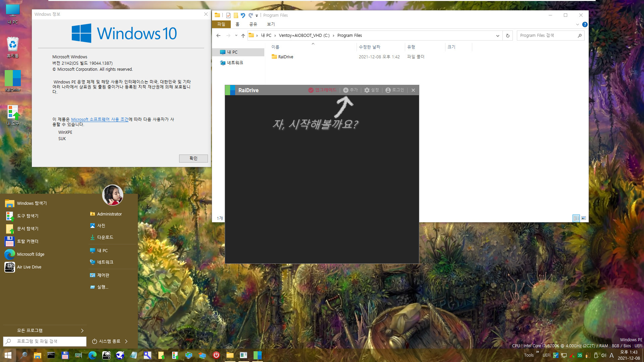Click 시스템 종료 shutdown button
This screenshot has width=644, height=362.
pyautogui.click(x=107, y=341)
